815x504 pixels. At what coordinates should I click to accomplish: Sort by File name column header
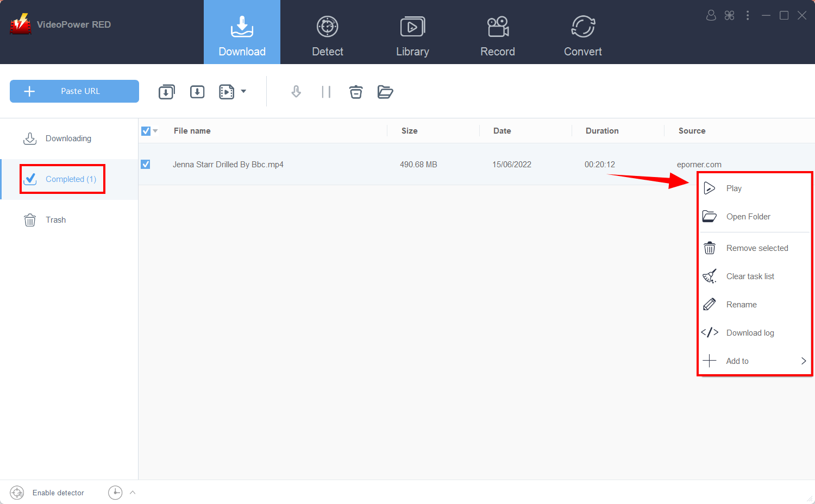[192, 131]
